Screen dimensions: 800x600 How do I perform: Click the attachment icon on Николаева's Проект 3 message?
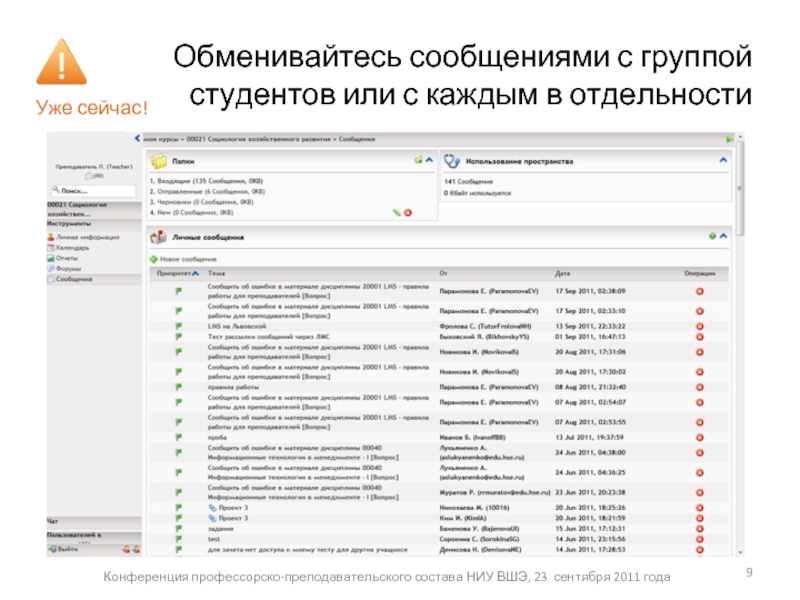coord(212,508)
